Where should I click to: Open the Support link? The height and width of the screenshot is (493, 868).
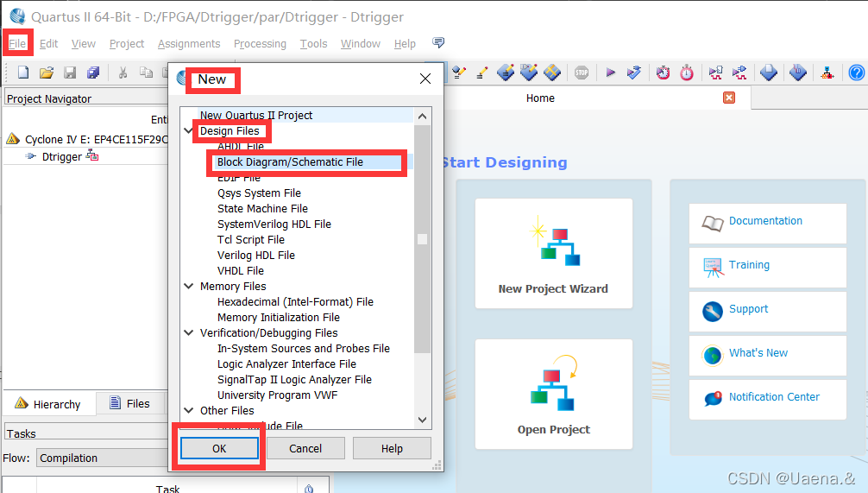748,308
